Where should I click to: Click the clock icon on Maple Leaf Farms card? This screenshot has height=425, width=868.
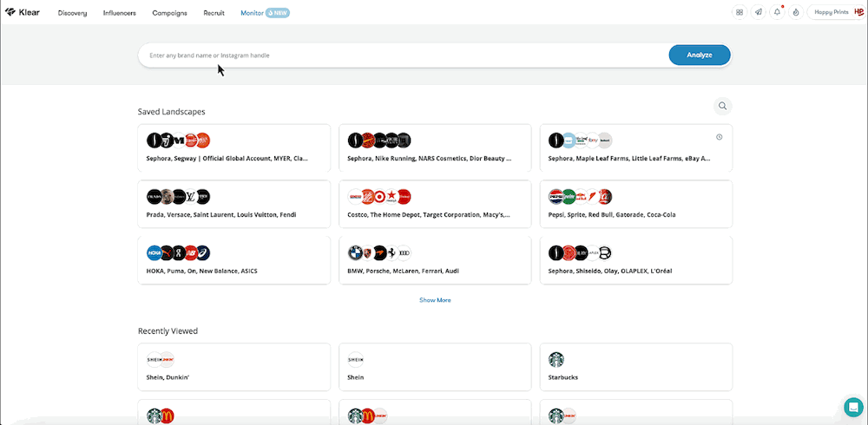coord(719,137)
